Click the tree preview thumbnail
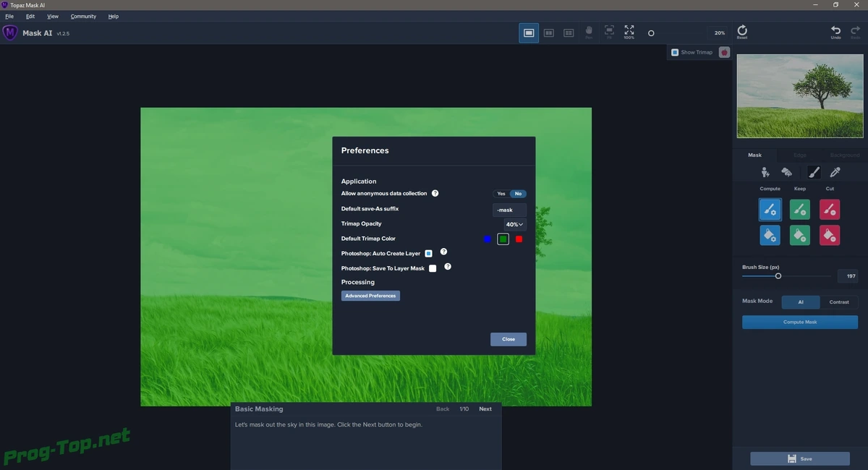The width and height of the screenshot is (868, 470). 800,95
